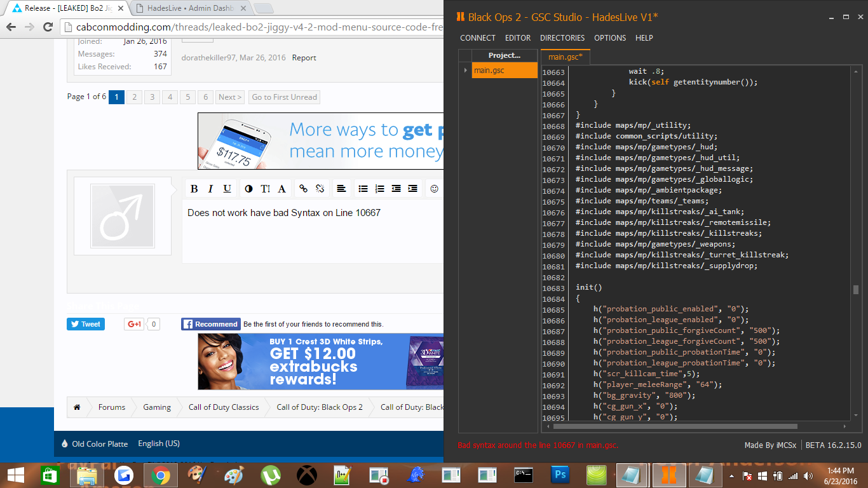The width and height of the screenshot is (868, 488).
Task: Switch to the HadesLive Admin Dashboard tab
Action: pyautogui.click(x=189, y=8)
